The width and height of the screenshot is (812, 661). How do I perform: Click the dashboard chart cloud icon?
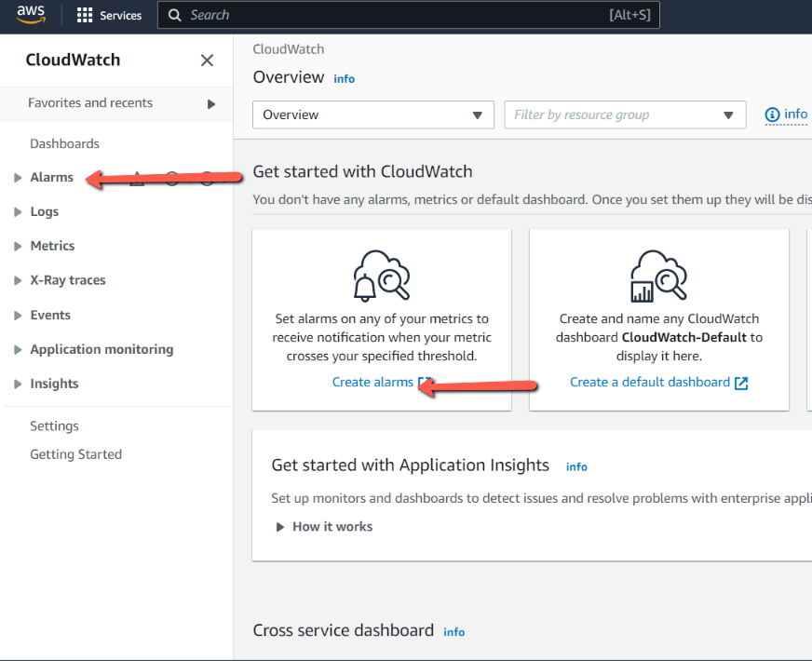(658, 276)
